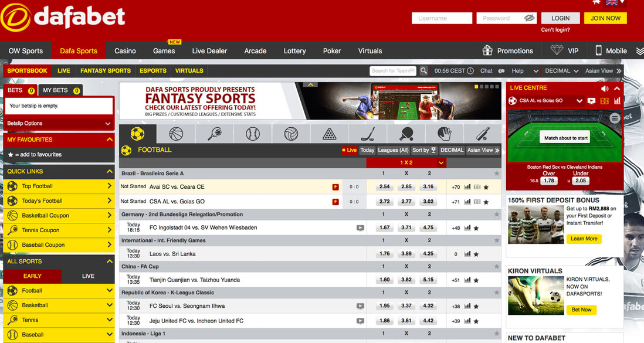Screen dimensions: 644x343
Task: Open the CSA AL vs Goias GO match selector
Action: pyautogui.click(x=545, y=101)
